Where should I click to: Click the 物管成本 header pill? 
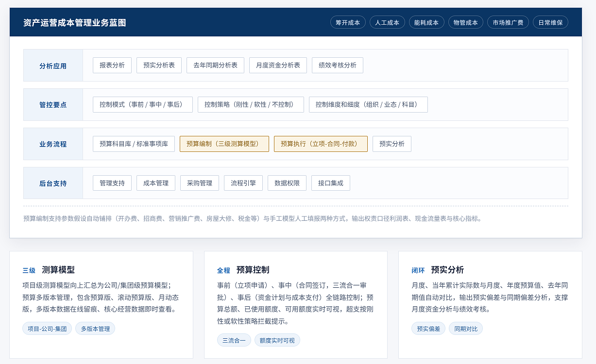pyautogui.click(x=466, y=22)
